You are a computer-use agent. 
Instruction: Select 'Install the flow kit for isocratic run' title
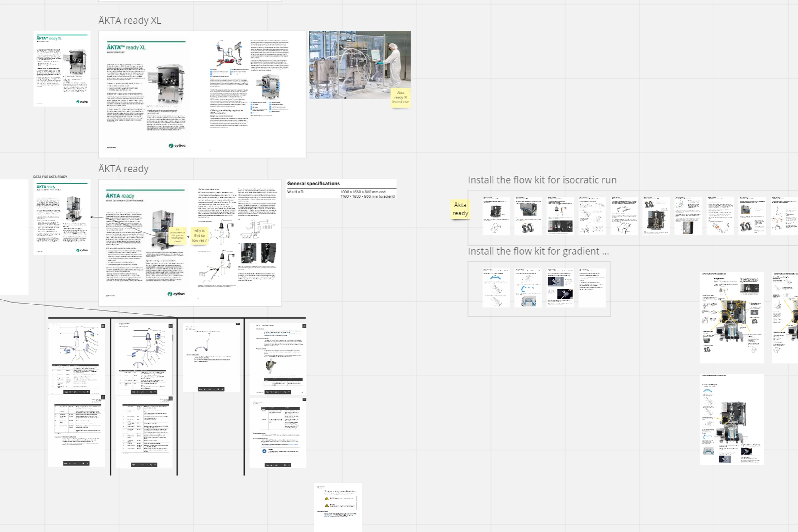[x=542, y=180]
